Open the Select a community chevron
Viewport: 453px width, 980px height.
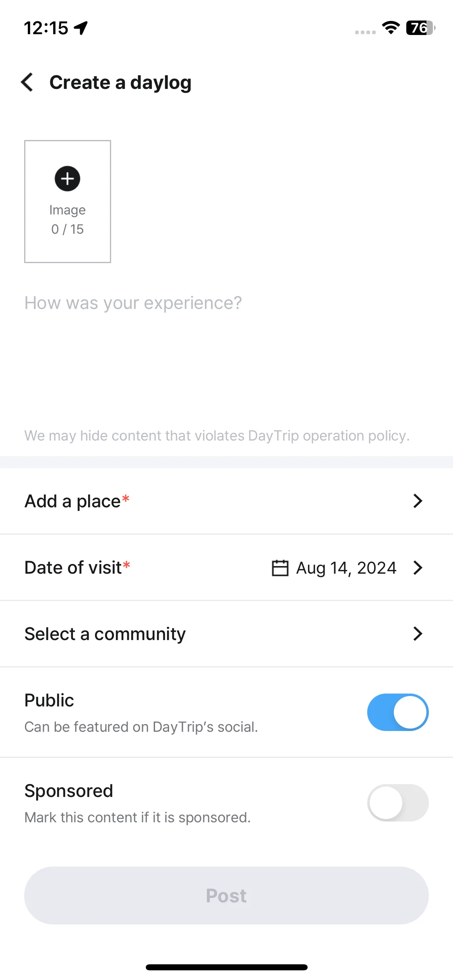point(418,634)
